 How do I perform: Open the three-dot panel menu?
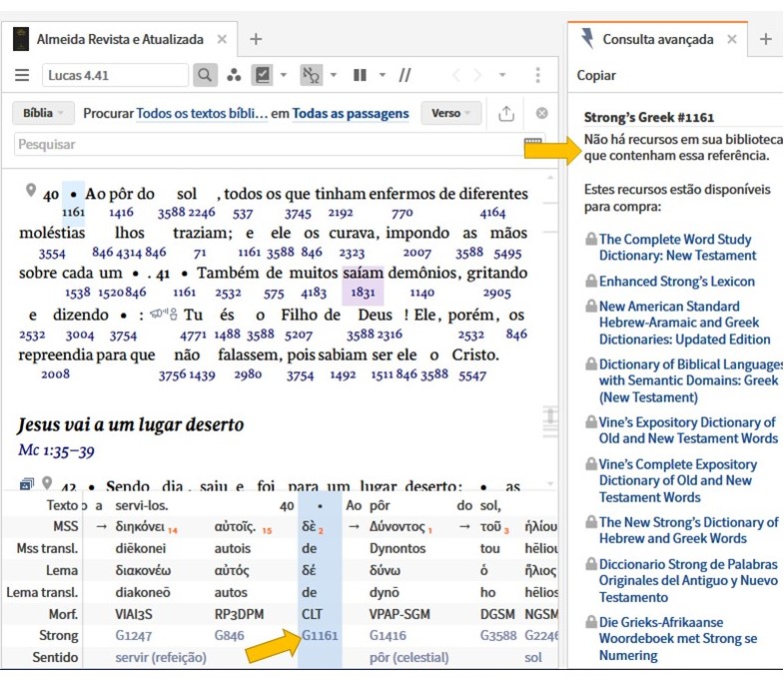coord(538,75)
